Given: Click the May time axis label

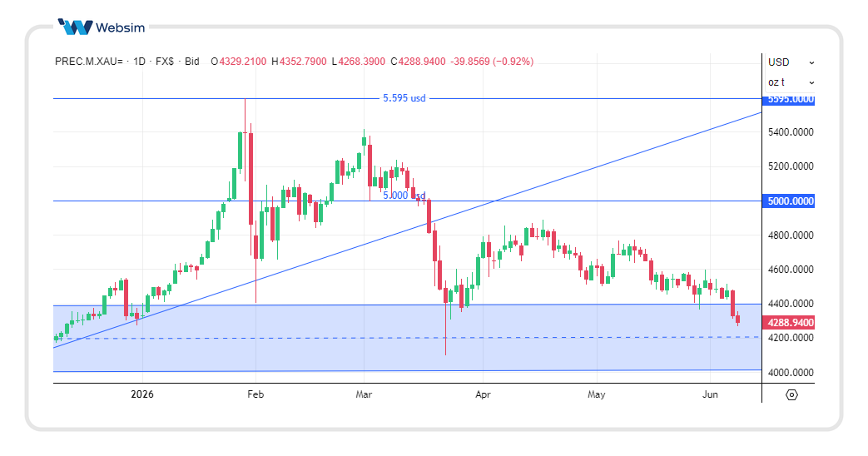Looking at the screenshot, I should coord(596,394).
